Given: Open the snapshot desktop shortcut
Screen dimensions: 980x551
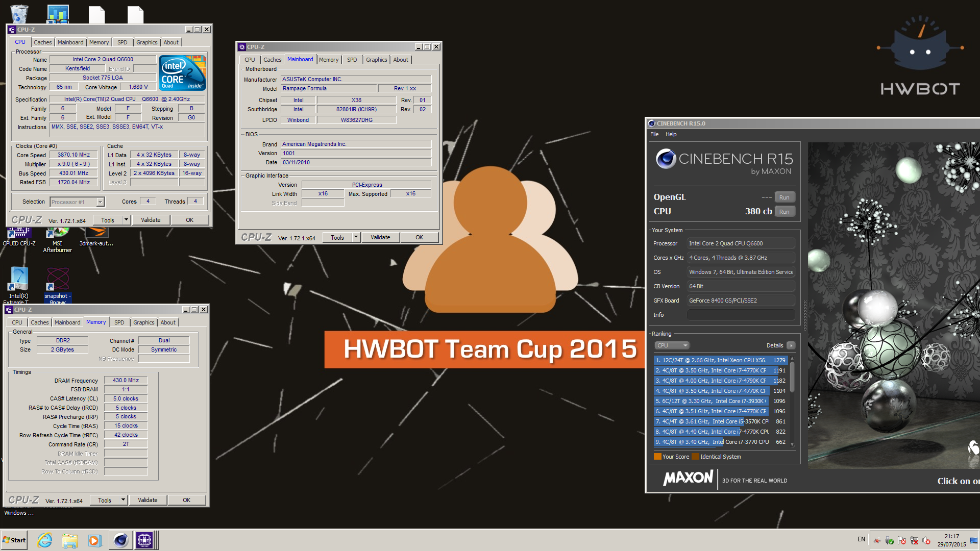Looking at the screenshot, I should tap(58, 285).
